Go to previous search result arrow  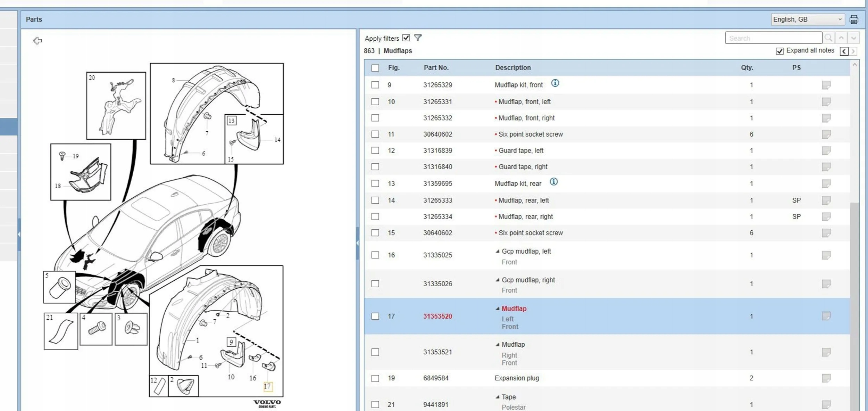(x=841, y=38)
